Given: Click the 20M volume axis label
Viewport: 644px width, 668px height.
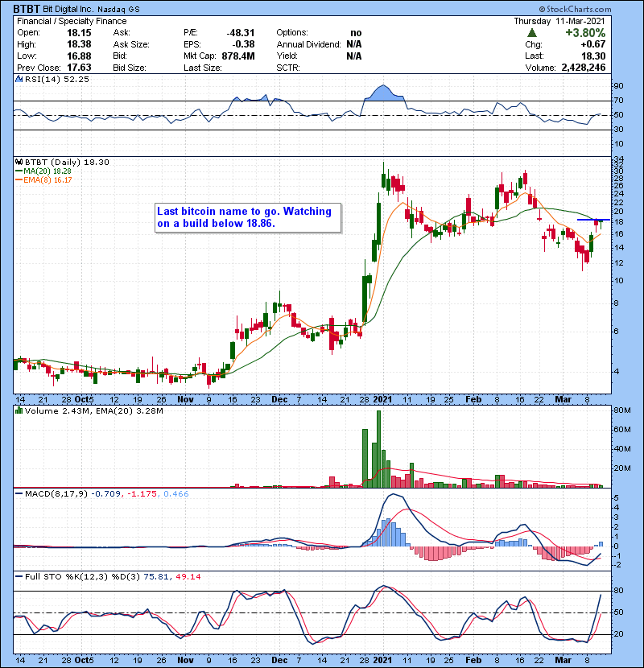Looking at the screenshot, I should click(621, 468).
